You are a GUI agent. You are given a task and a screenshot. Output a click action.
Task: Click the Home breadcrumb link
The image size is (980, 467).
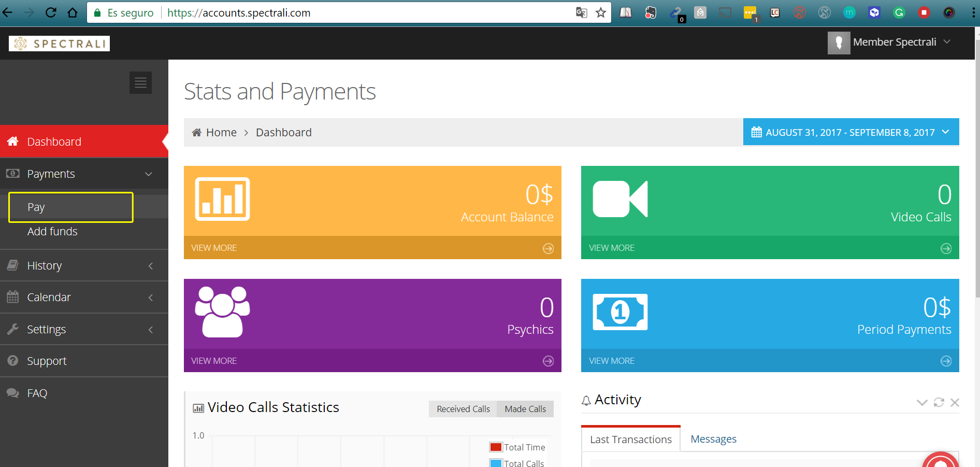[x=221, y=133]
